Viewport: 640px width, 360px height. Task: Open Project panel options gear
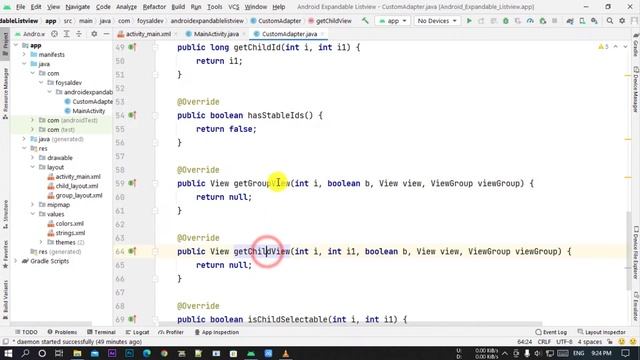point(94,34)
